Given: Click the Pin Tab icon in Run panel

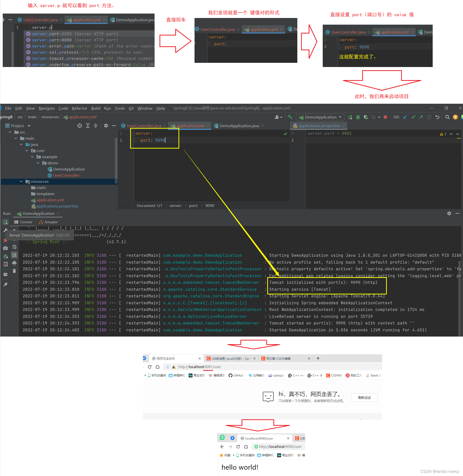Looking at the screenshot, I should tap(5, 285).
